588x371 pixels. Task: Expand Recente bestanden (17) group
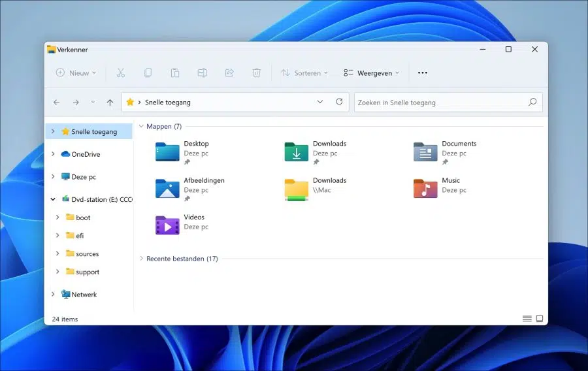click(141, 259)
